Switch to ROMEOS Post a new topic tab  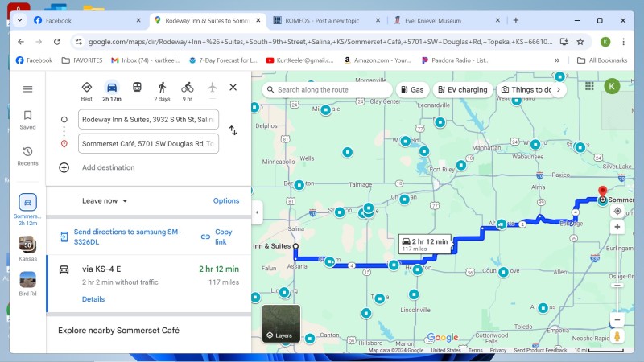point(327,21)
